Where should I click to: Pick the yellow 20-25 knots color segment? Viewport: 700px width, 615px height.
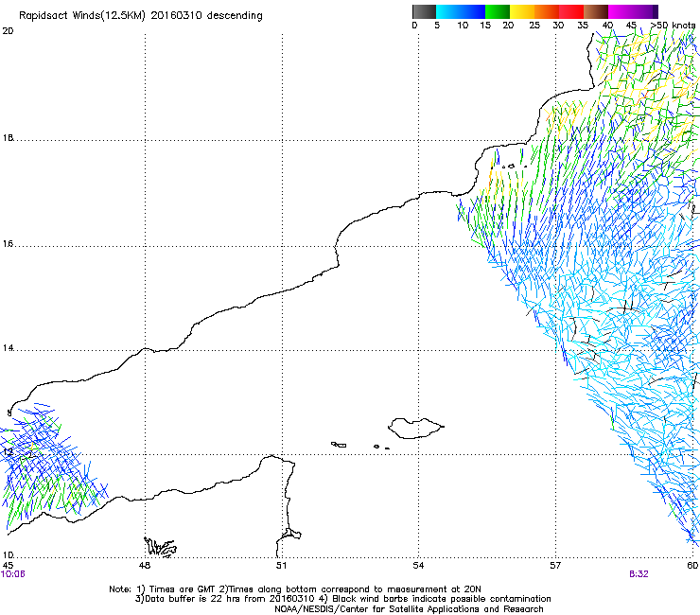coord(522,11)
